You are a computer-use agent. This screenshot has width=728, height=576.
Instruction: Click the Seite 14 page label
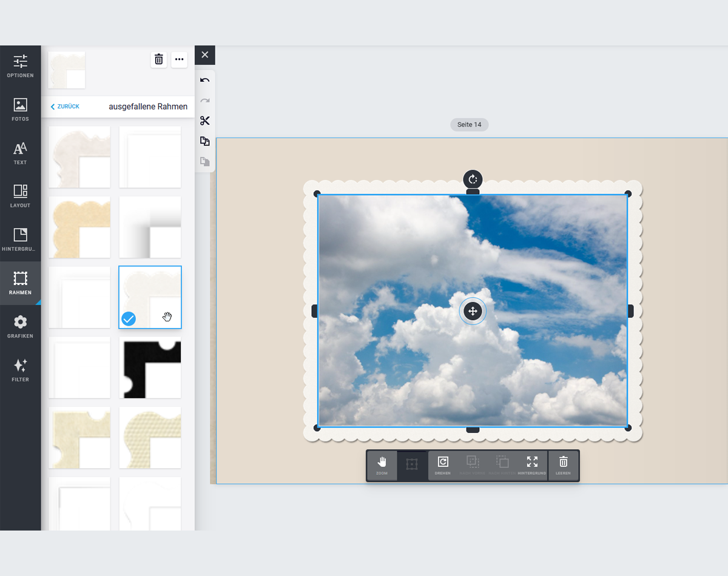pos(469,124)
